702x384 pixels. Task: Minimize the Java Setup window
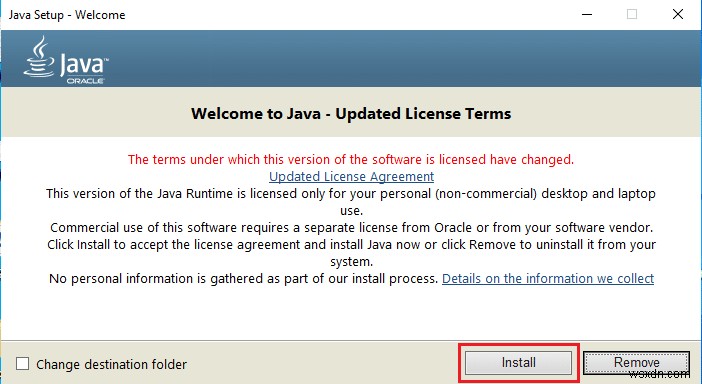(587, 14)
